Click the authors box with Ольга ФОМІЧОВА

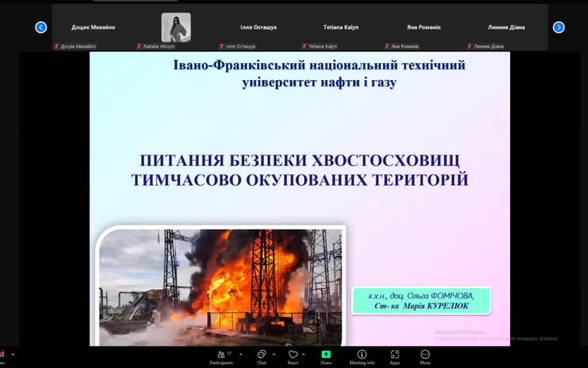(x=421, y=301)
